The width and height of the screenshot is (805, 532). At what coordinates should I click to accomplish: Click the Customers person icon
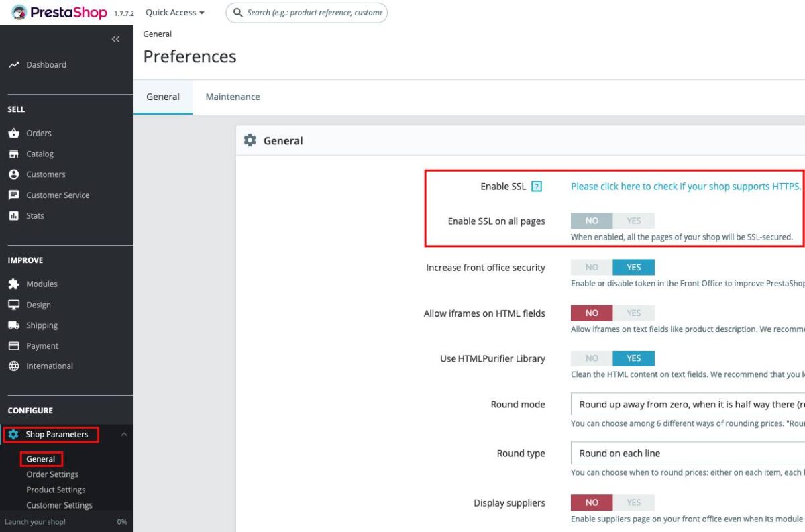[x=13, y=174]
